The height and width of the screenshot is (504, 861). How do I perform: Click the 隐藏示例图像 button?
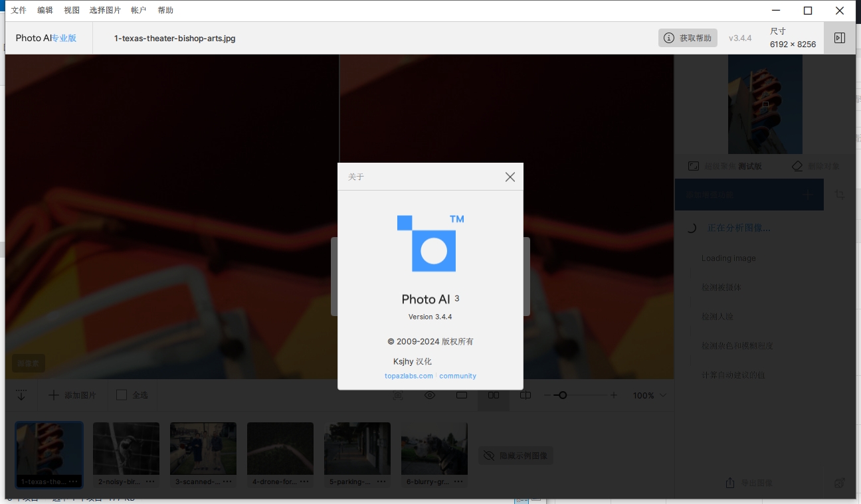pyautogui.click(x=516, y=456)
